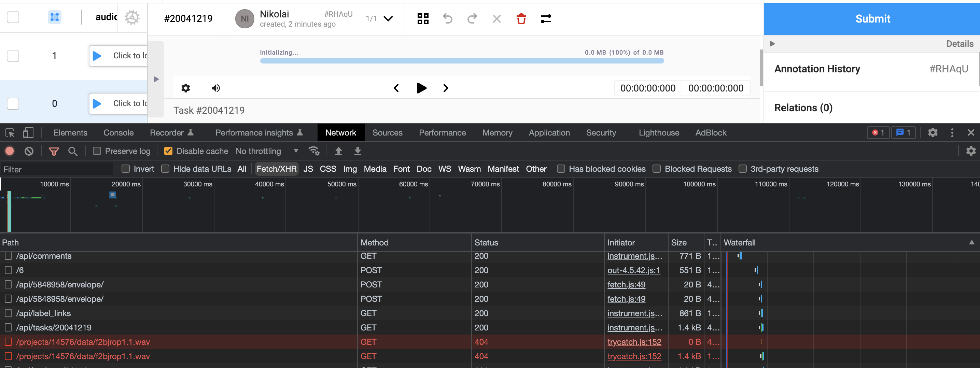Skip forward with the right chevron
The image size is (980, 368).
446,88
